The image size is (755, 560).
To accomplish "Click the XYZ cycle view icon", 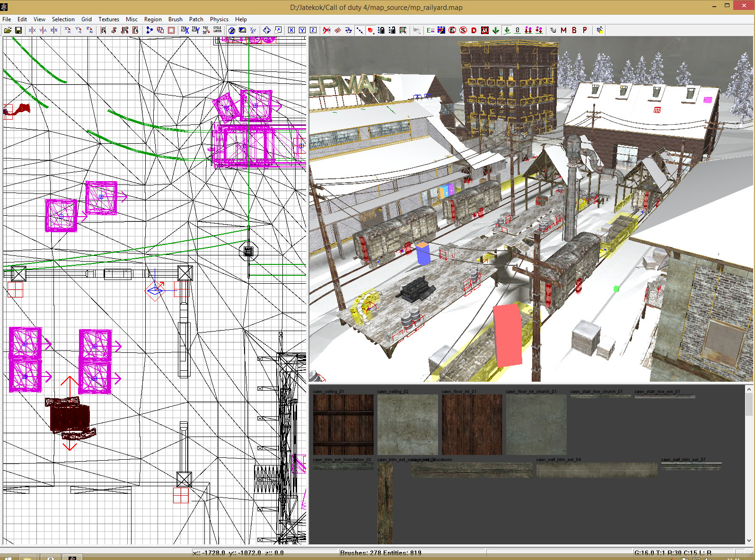I will [x=253, y=30].
